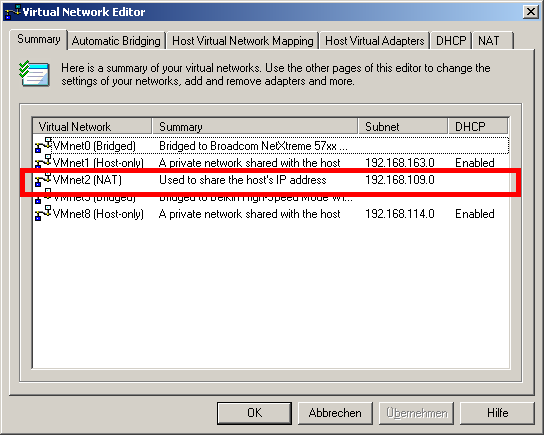Sort by the Virtual Network column header
Image resolution: width=544 pixels, height=435 pixels.
click(92, 126)
